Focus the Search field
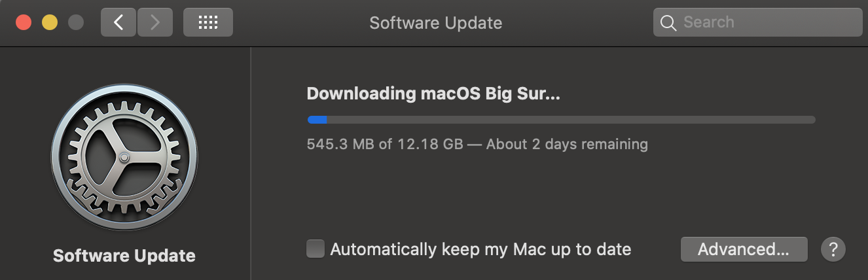The height and width of the screenshot is (280, 868). 766,22
